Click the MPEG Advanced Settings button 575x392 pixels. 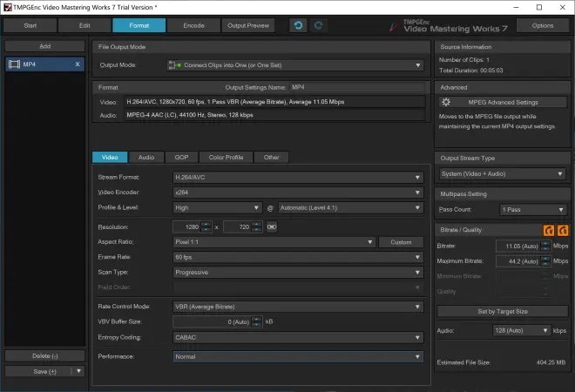[503, 102]
